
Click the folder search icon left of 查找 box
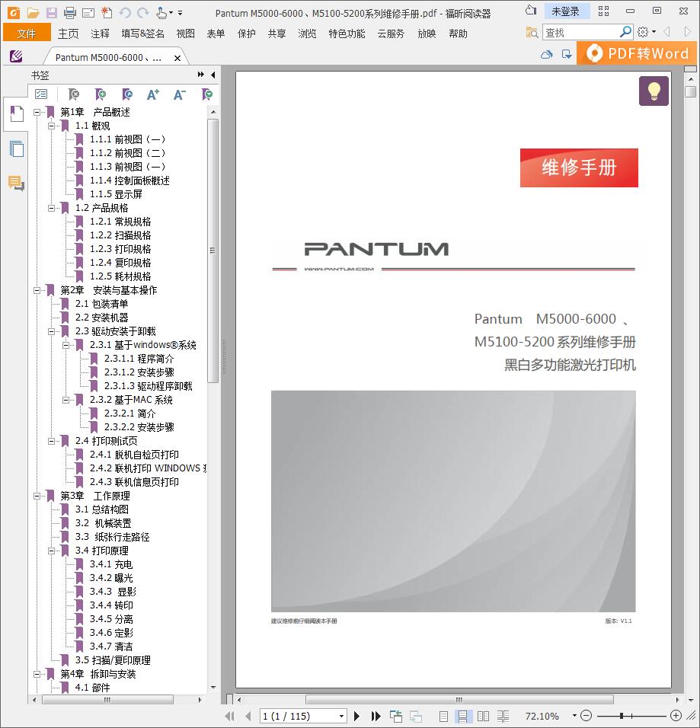[x=532, y=32]
